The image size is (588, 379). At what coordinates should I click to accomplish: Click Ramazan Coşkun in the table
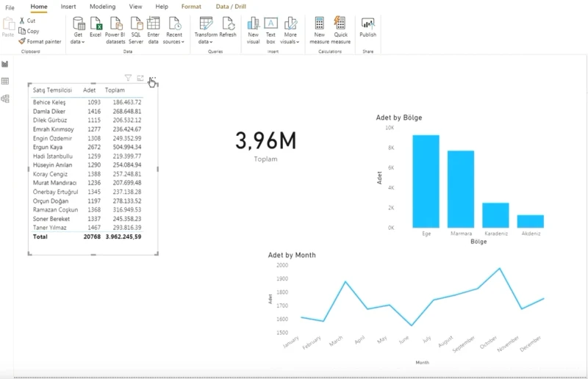(56, 209)
